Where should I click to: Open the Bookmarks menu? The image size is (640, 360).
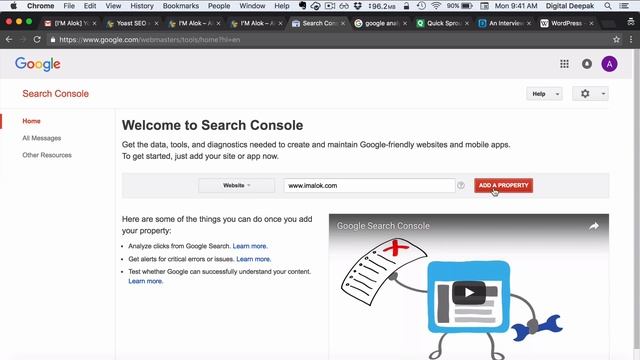pyautogui.click(x=181, y=6)
